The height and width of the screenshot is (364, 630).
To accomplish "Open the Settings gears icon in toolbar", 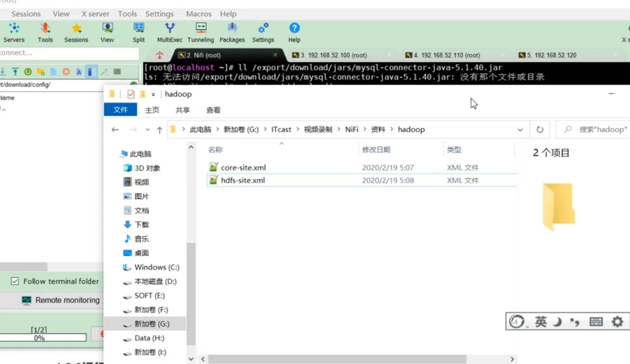I will [263, 32].
